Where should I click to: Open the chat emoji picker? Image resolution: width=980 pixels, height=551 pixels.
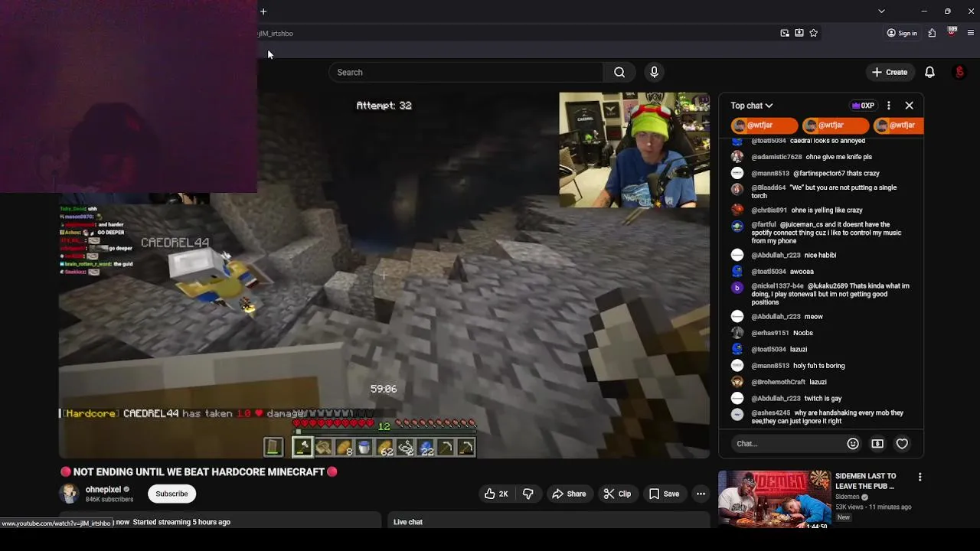pyautogui.click(x=853, y=444)
